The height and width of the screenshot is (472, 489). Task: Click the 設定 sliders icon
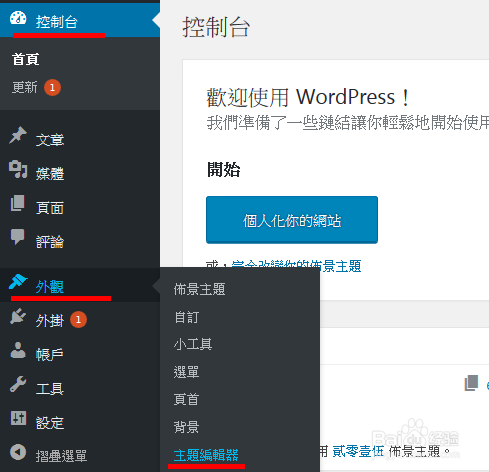coord(18,418)
